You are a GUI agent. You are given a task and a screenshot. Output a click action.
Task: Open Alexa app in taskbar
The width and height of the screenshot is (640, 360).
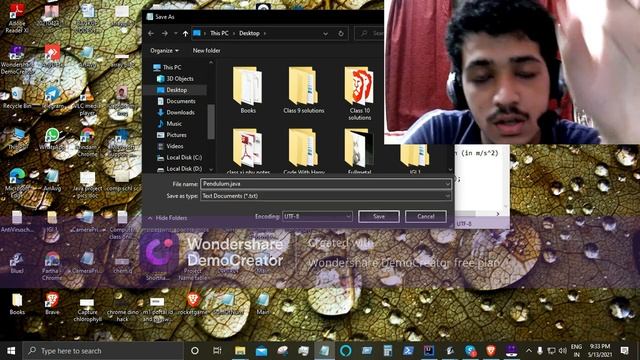click(x=345, y=351)
